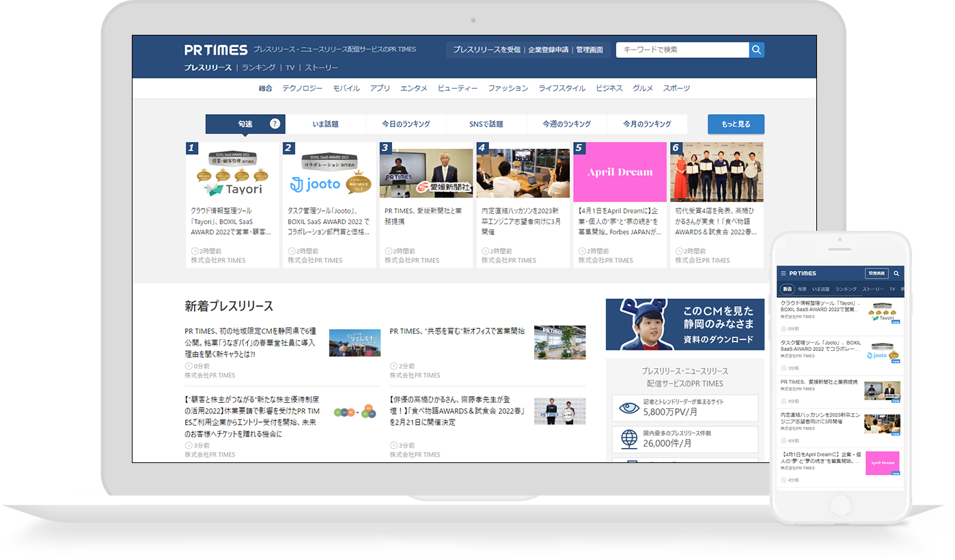Select the いま話題 tab on the phone
Screen dimensions: 955x560
[x=820, y=289]
